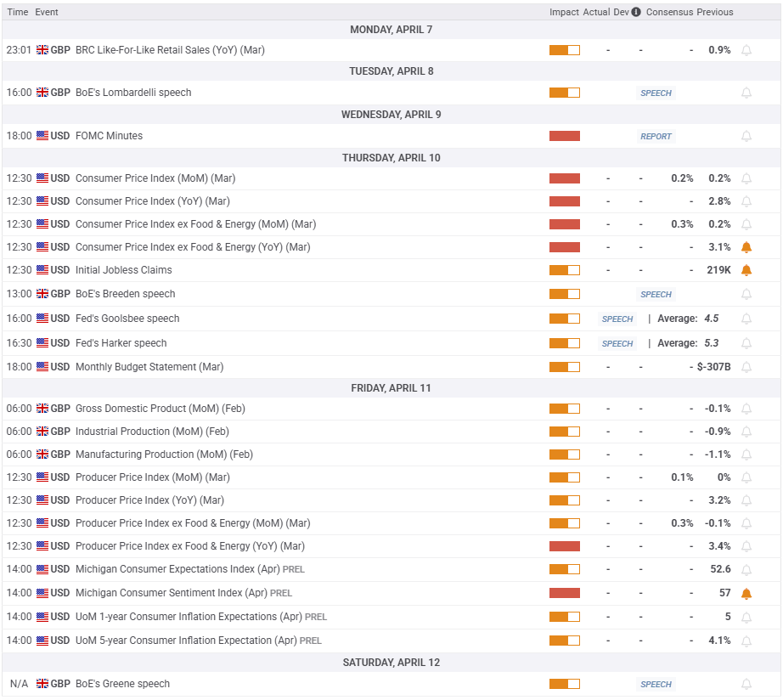Open the SPEECH badge for Fed's Goolsbee speech
This screenshot has height=700, width=783.
(x=617, y=319)
